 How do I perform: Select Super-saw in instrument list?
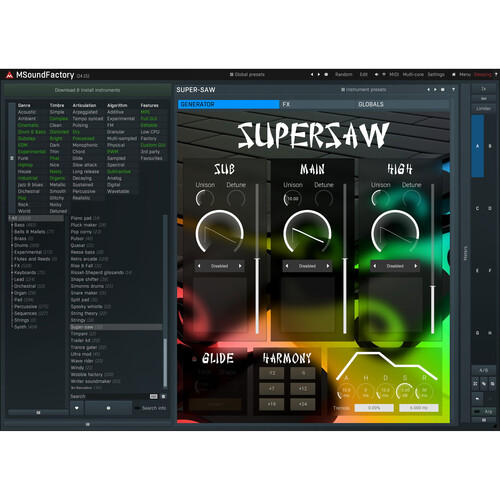(116, 327)
